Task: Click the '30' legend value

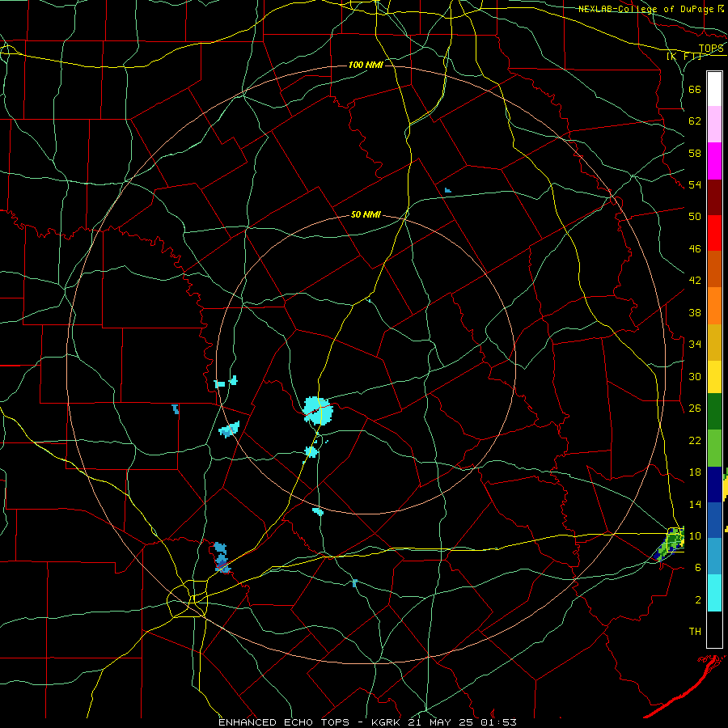Action: point(695,376)
